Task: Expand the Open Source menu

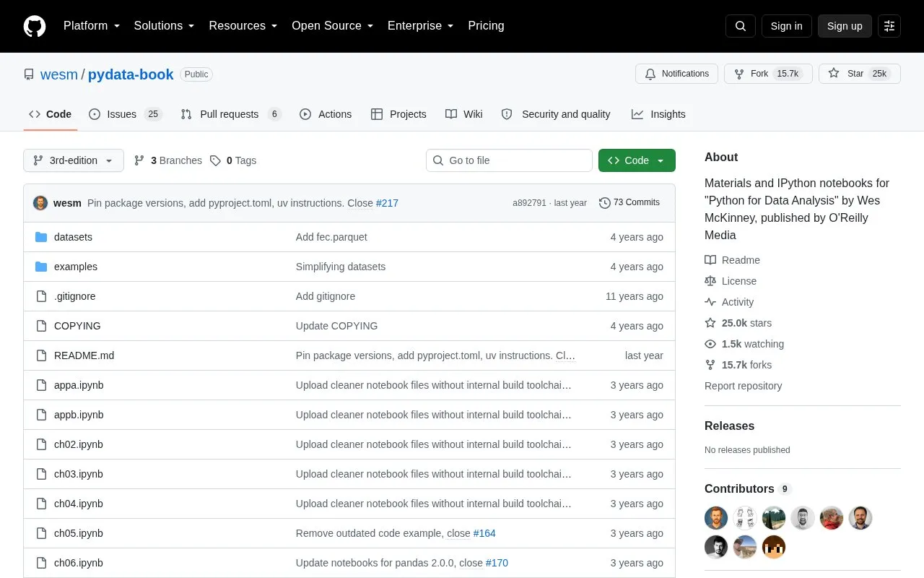Action: coord(333,26)
